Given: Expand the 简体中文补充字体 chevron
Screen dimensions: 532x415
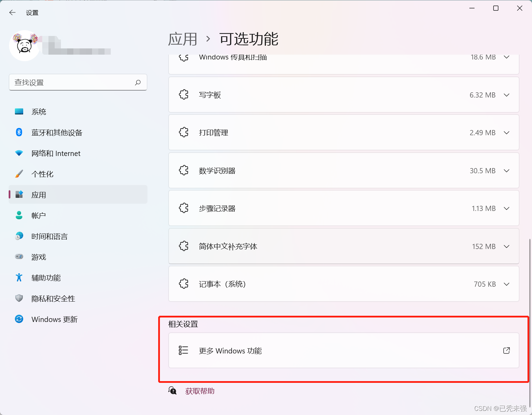Looking at the screenshot, I should [x=506, y=246].
